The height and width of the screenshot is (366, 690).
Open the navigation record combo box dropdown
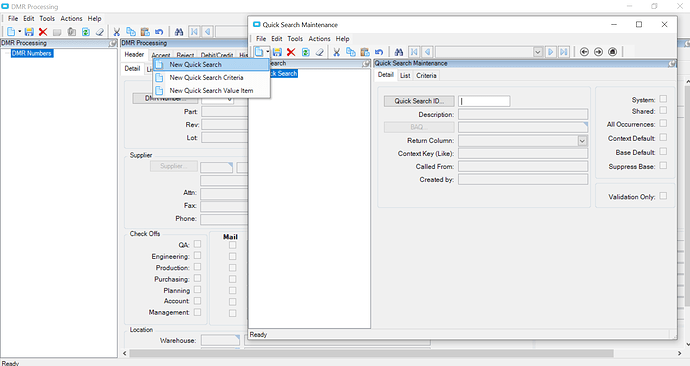point(538,52)
